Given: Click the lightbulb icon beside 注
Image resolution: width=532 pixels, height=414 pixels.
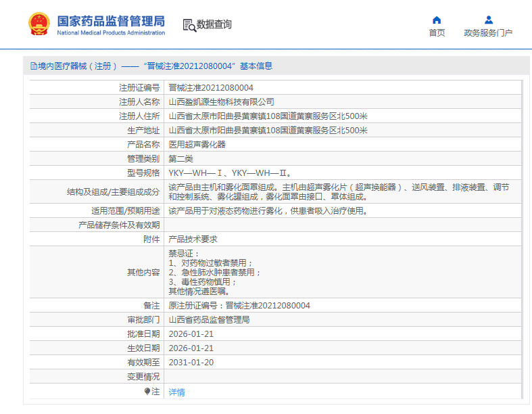Looking at the screenshot, I should [147, 392].
